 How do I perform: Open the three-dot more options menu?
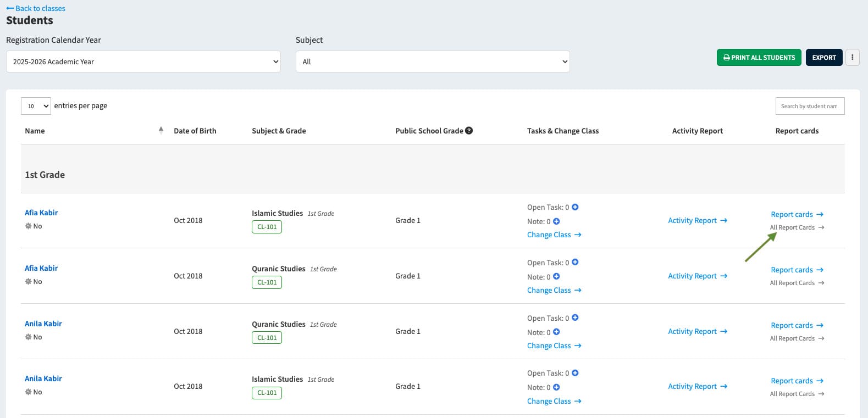coord(853,57)
